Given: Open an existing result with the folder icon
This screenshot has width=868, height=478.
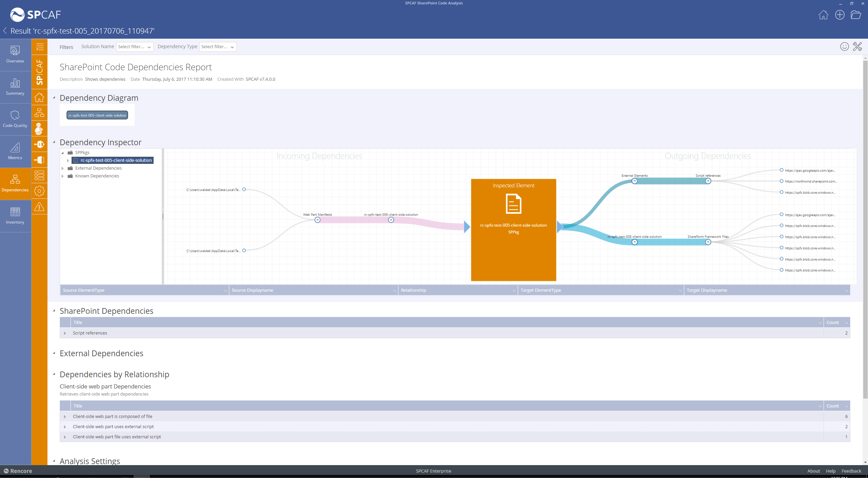Looking at the screenshot, I should (x=856, y=15).
